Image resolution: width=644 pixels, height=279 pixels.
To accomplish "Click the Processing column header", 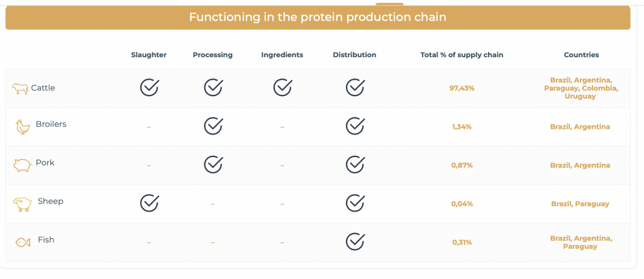I will 213,55.
